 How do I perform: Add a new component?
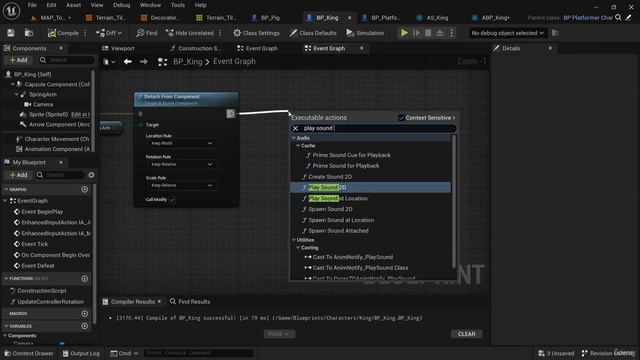pyautogui.click(x=19, y=60)
